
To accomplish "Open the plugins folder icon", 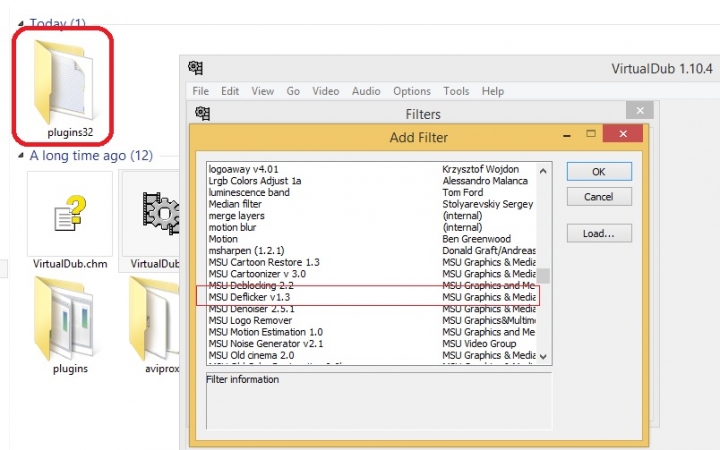I will pos(64,318).
